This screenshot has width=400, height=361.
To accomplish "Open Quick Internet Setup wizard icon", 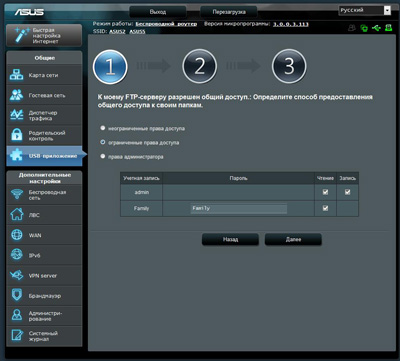I will 22,35.
